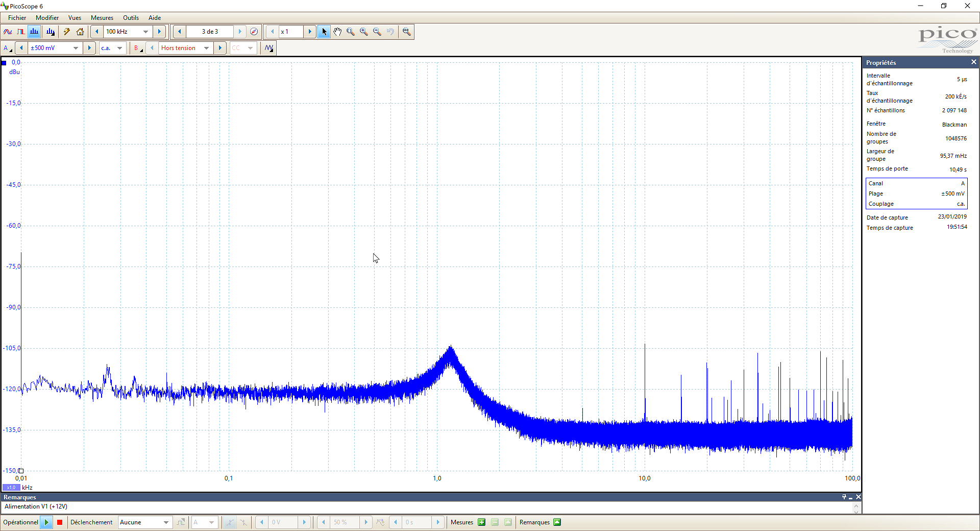The image size is (980, 531).
Task: Open the channel B 'Hors tension' dropdown
Action: 207,48
